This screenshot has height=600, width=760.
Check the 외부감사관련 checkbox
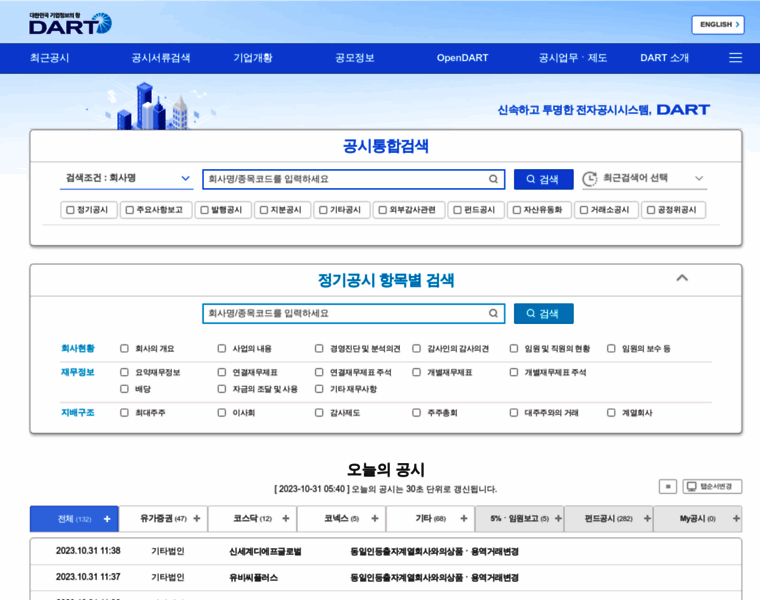pyautogui.click(x=382, y=210)
